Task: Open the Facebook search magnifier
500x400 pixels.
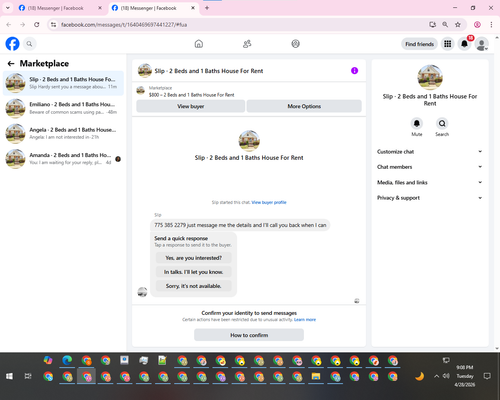Action: click(x=29, y=44)
